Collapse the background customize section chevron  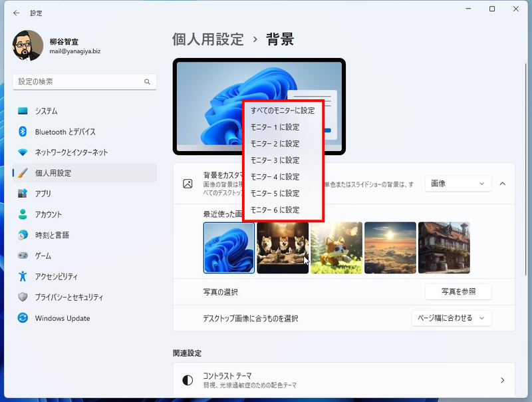click(x=503, y=184)
